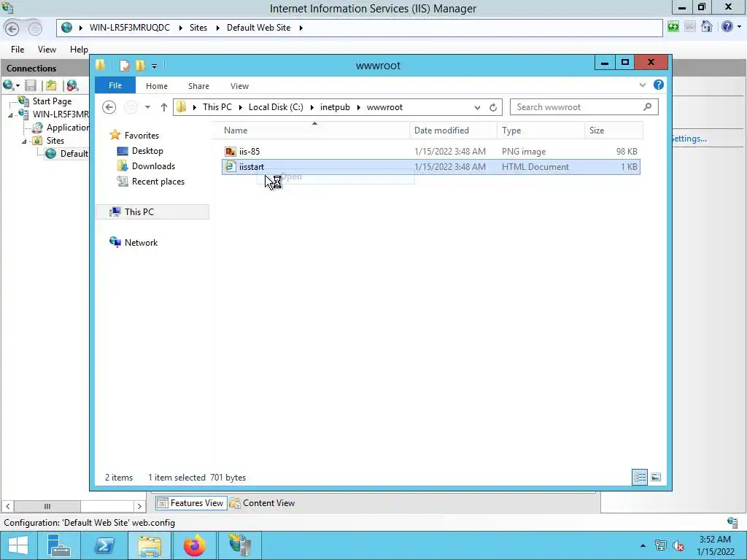
Task: Expand inetpub breadcrumb arrow in address bar
Action: [359, 108]
